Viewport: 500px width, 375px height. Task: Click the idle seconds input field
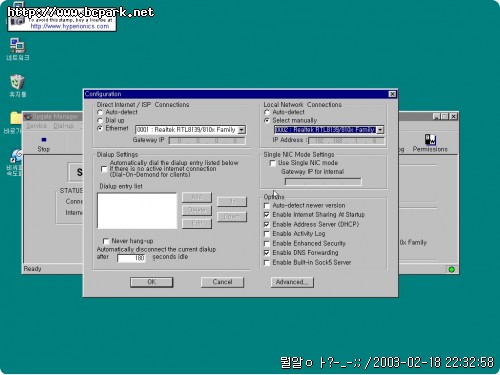point(131,258)
